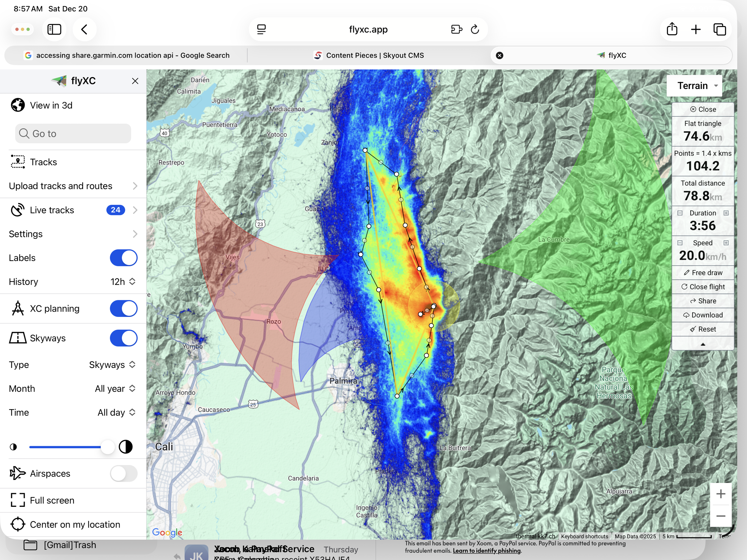Open the tab overview icon

[x=719, y=29]
